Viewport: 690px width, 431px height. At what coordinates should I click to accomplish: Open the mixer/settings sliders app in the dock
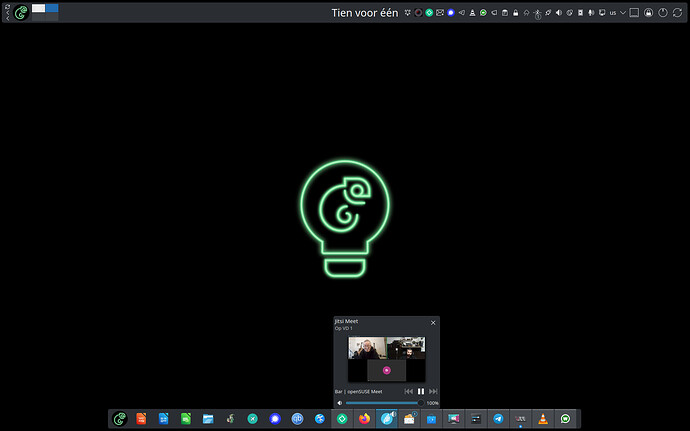coord(476,419)
